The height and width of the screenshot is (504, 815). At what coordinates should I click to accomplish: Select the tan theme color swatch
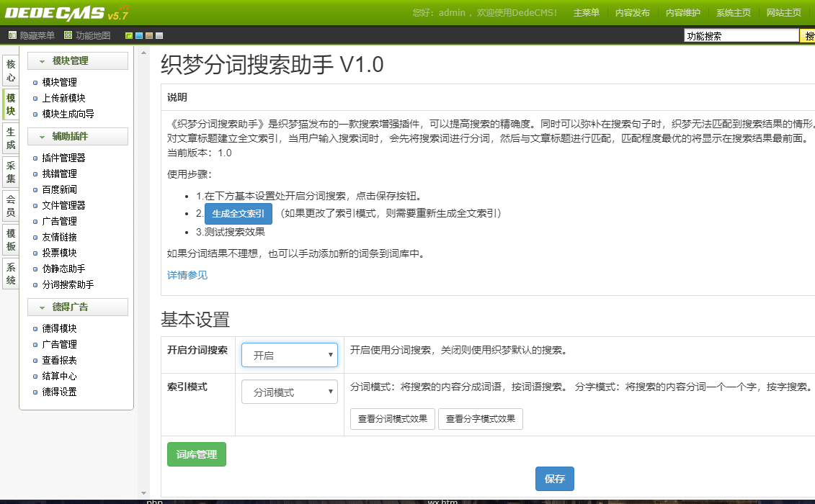click(x=149, y=36)
